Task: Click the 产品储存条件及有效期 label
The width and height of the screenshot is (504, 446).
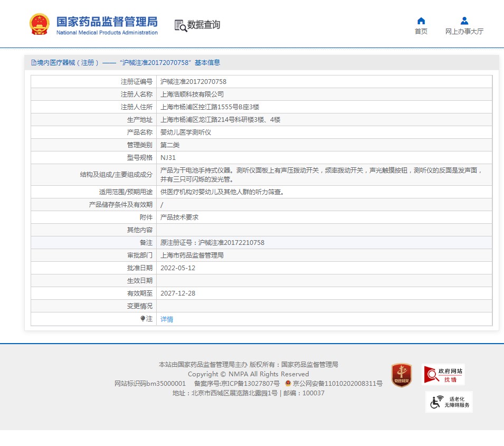Action: 120,204
